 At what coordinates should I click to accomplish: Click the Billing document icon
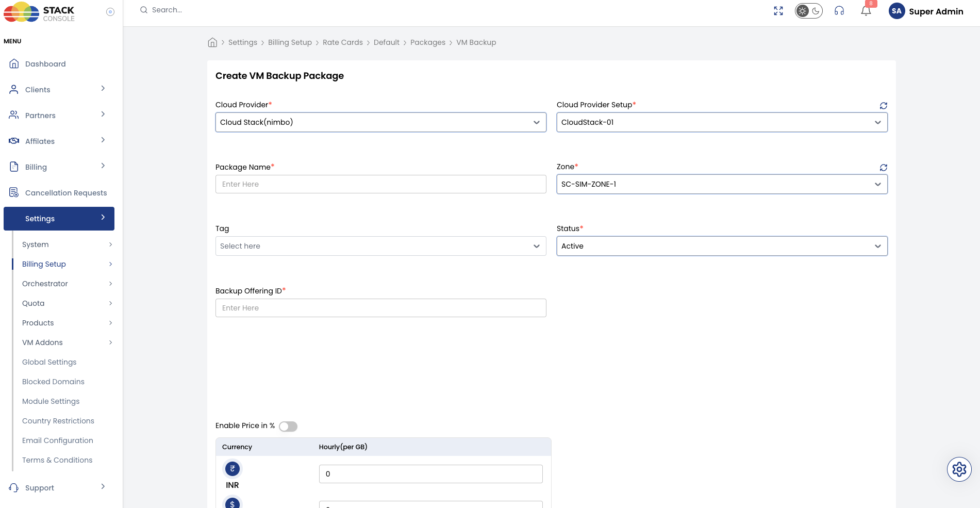point(14,167)
